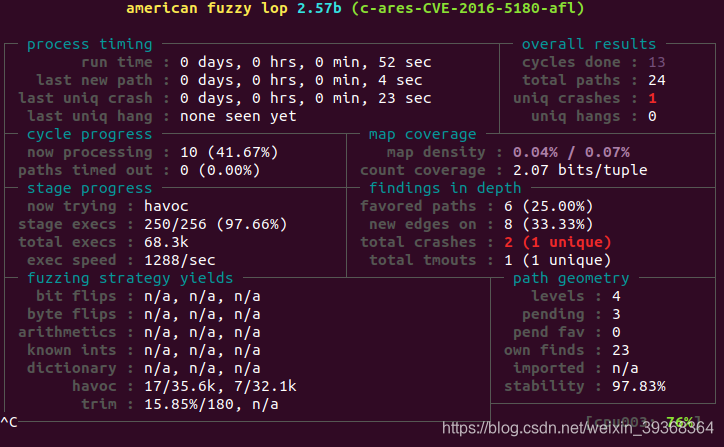Image resolution: width=724 pixels, height=447 pixels.
Task: Select the favored paths value '6 (25.00%)'
Action: click(x=549, y=206)
